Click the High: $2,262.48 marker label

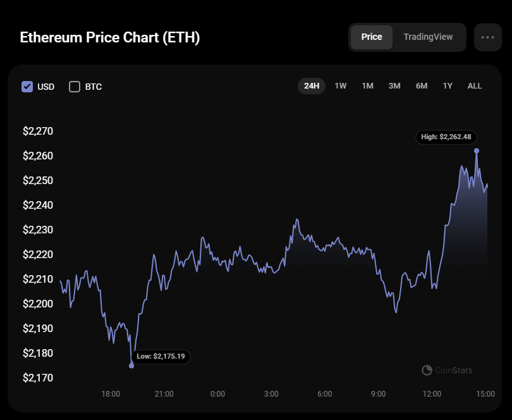pyautogui.click(x=446, y=137)
